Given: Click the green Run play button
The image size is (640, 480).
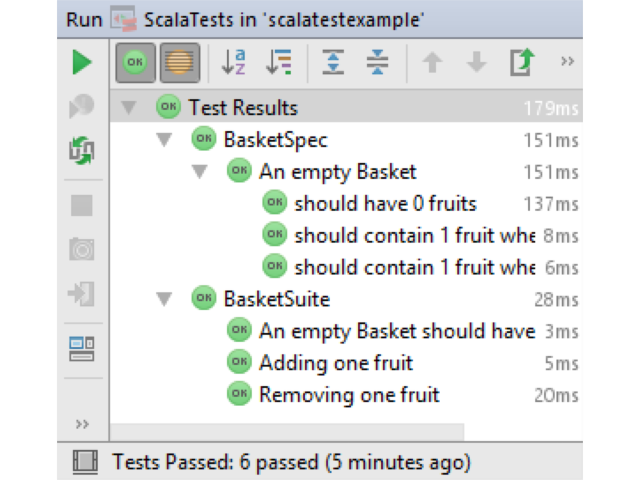Looking at the screenshot, I should click(x=82, y=62).
